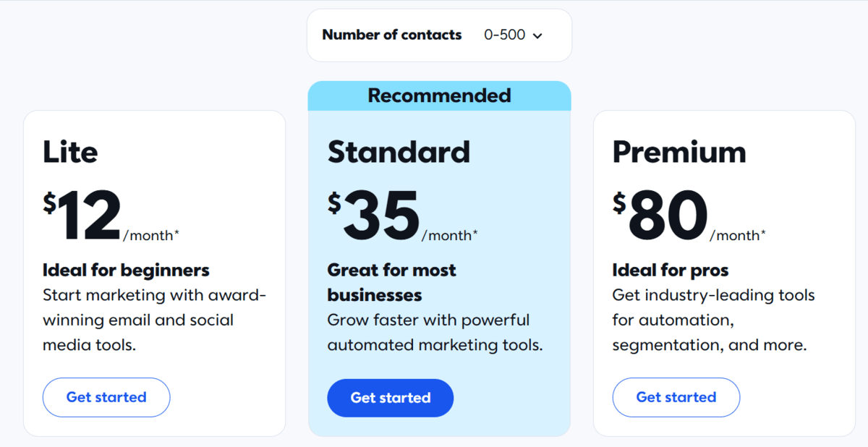
Task: Click Get started on the Lite plan
Action: (x=106, y=397)
